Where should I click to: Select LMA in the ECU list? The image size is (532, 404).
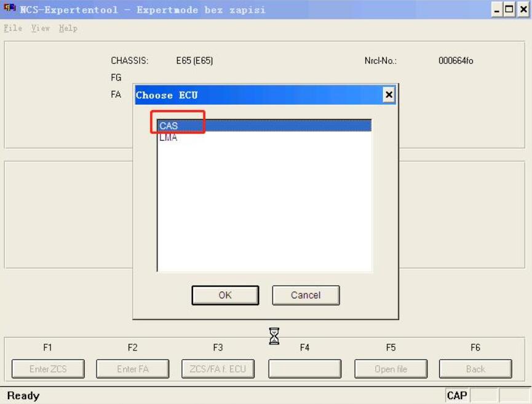click(x=264, y=137)
